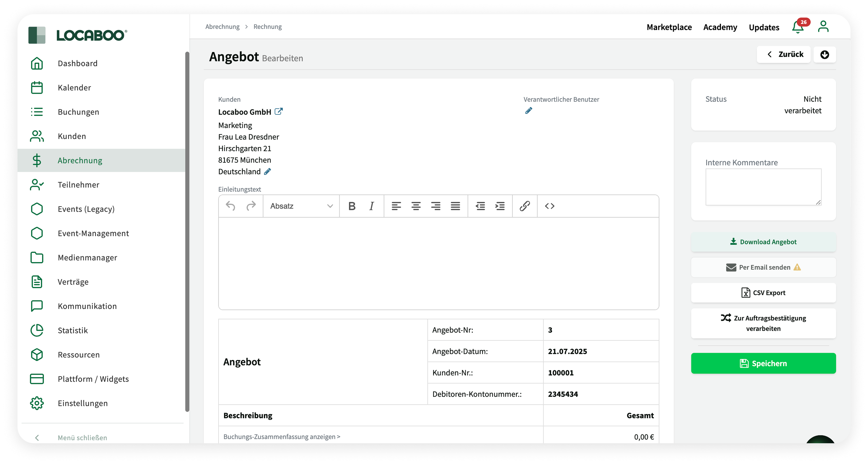This screenshot has width=868, height=464.
Task: Increase indent in the text editor
Action: click(x=500, y=206)
